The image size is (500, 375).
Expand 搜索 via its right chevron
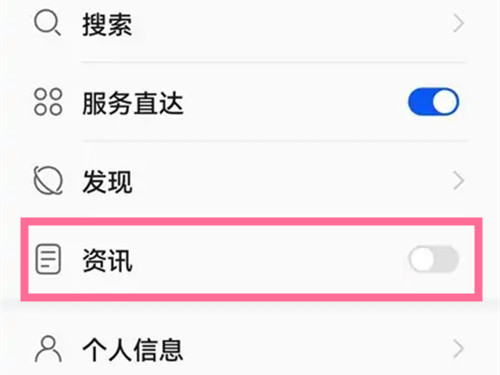click(459, 24)
